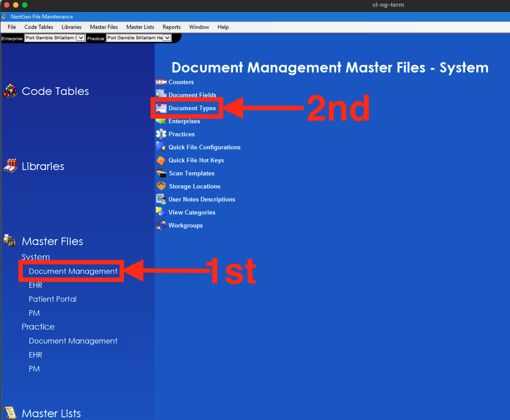The width and height of the screenshot is (510, 420).
Task: Select Master Lists in the sidebar
Action: click(x=51, y=413)
